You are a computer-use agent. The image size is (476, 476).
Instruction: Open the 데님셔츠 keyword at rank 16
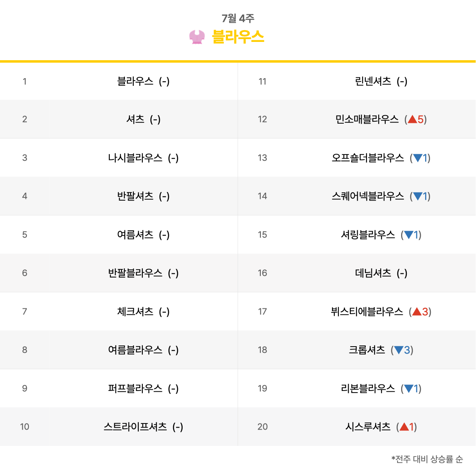373,273
